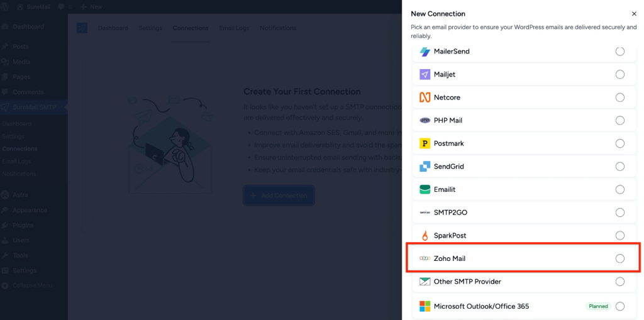
Task: Click the Postmark logo icon
Action: tap(425, 143)
